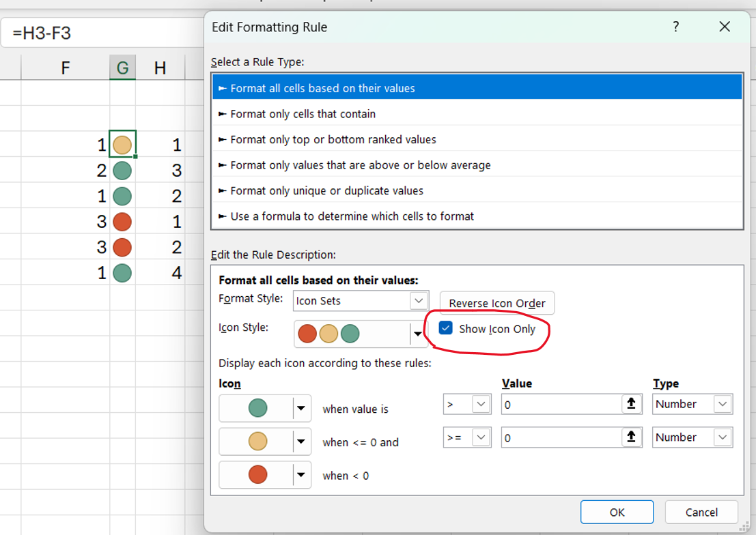Image resolution: width=756 pixels, height=535 pixels.
Task: Select the green icon cell beside F value 2
Action: coord(122,170)
